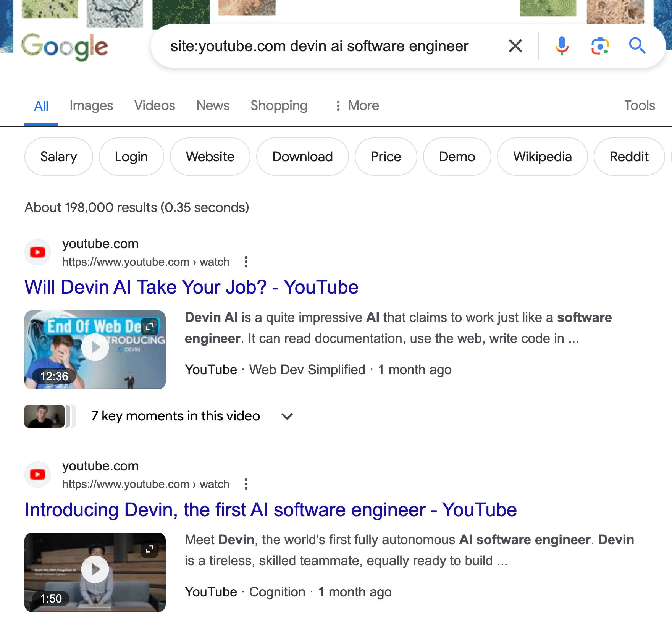This screenshot has height=627, width=672.
Task: Click 'About 198,000 results' text
Action: [x=137, y=207]
